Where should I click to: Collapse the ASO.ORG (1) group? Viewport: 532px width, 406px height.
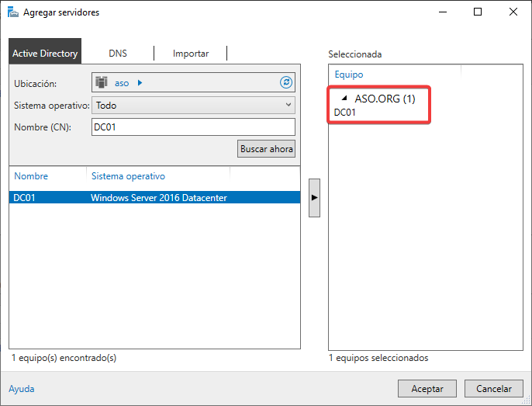click(x=344, y=99)
